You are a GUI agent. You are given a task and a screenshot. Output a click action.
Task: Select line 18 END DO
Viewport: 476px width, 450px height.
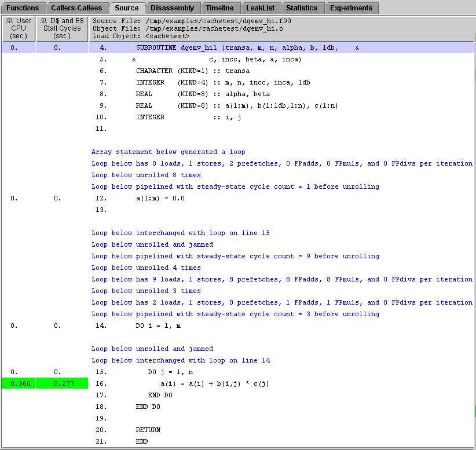pos(148,407)
